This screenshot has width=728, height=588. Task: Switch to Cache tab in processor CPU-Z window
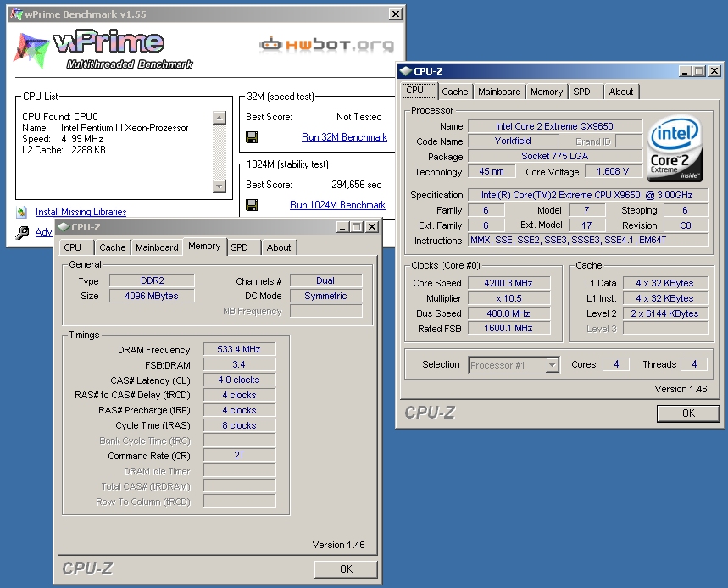coord(455,92)
